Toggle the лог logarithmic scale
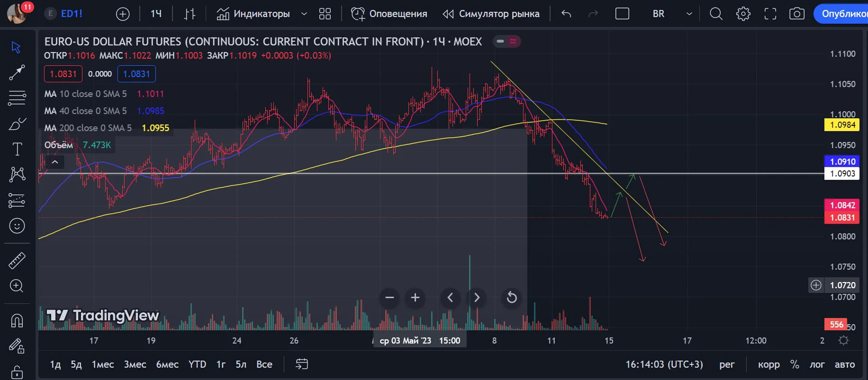The width and height of the screenshot is (868, 380). pos(817,364)
